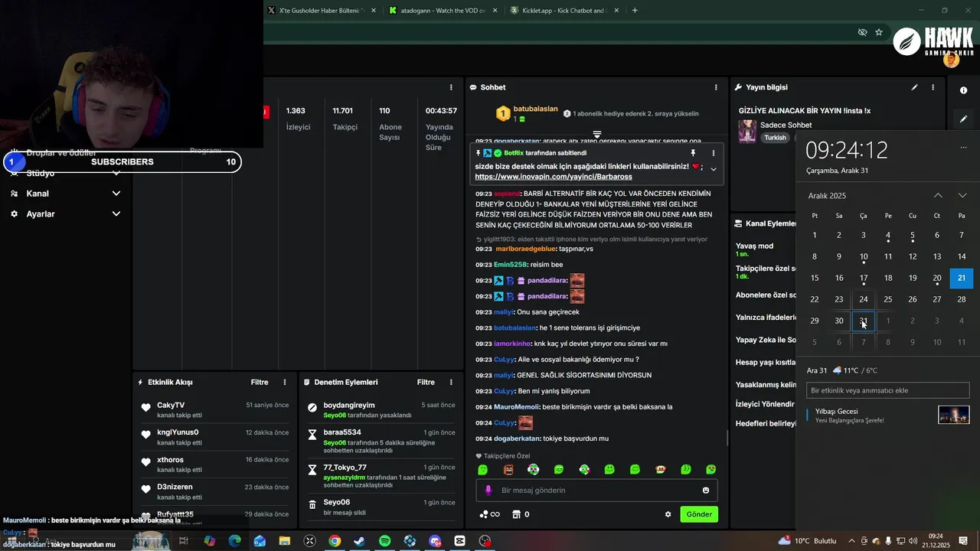The width and height of the screenshot is (980, 551).
Task: Open the boydangireyim ban entry
Action: pos(381,409)
